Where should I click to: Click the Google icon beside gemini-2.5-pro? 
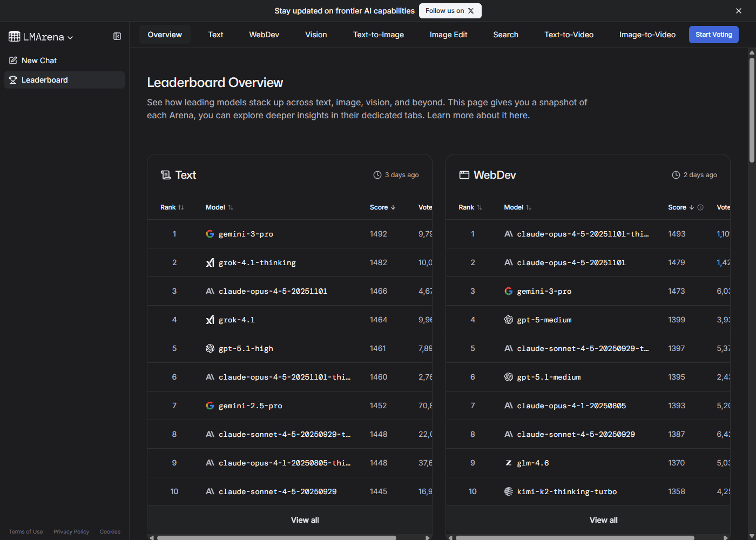pos(210,406)
